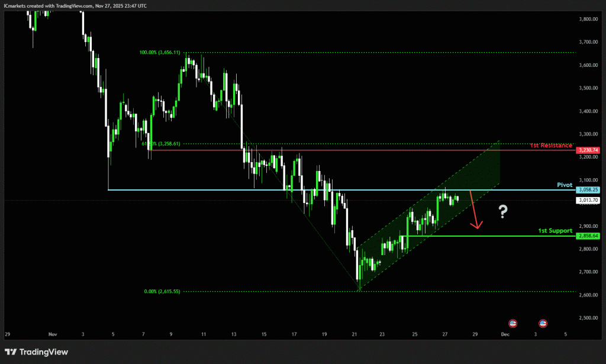
Task: Click the TradingView logo in the corner
Action: [x=37, y=352]
